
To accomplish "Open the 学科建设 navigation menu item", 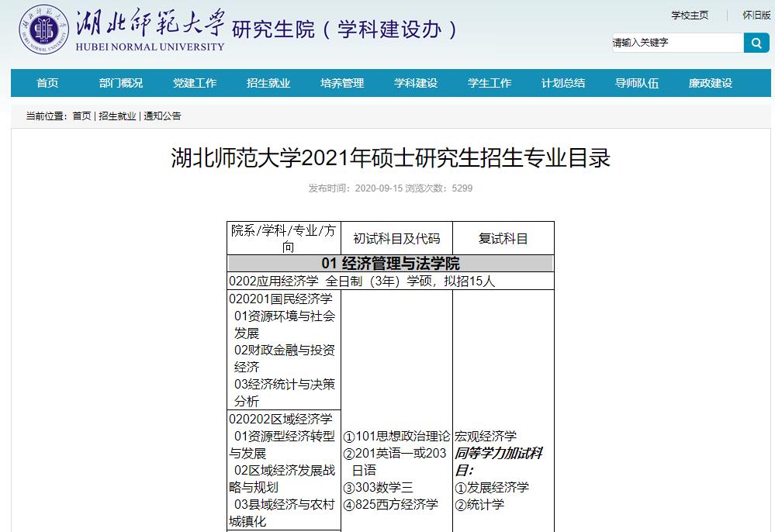I will click(x=416, y=83).
